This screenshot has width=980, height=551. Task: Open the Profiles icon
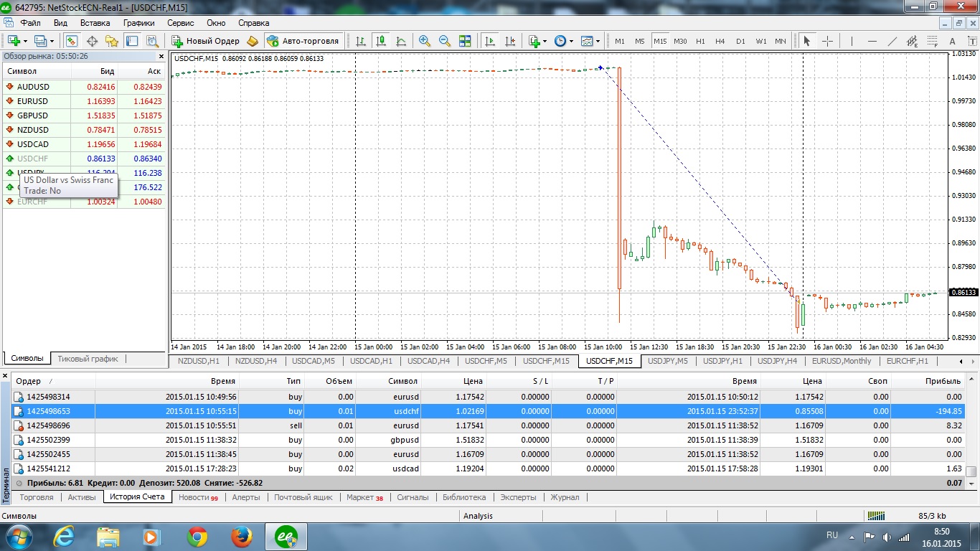coord(40,41)
